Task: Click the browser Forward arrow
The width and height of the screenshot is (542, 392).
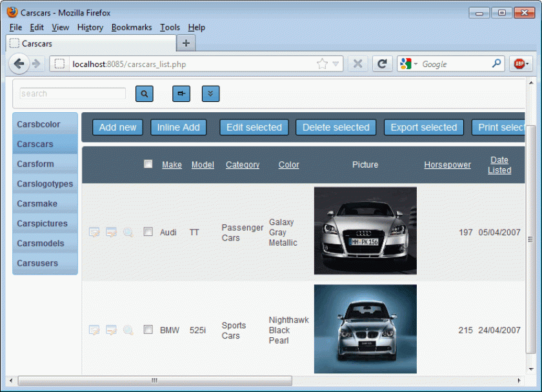Action: [36, 64]
